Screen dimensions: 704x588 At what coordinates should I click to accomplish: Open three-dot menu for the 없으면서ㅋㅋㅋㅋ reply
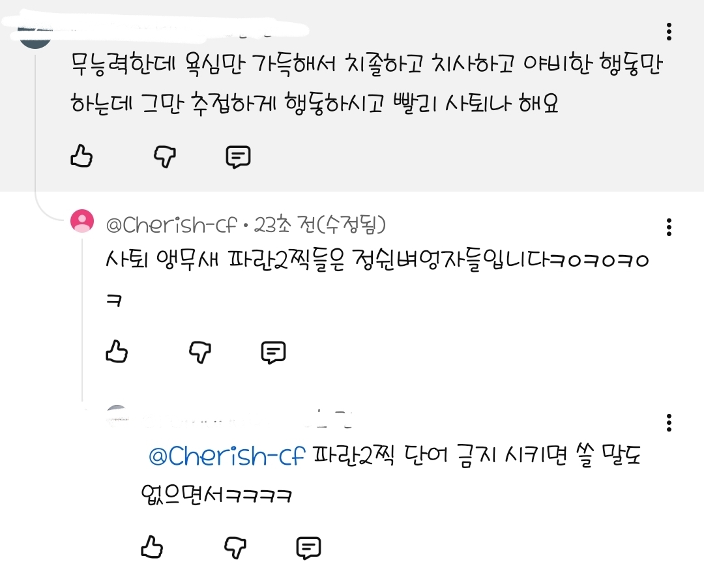point(669,422)
